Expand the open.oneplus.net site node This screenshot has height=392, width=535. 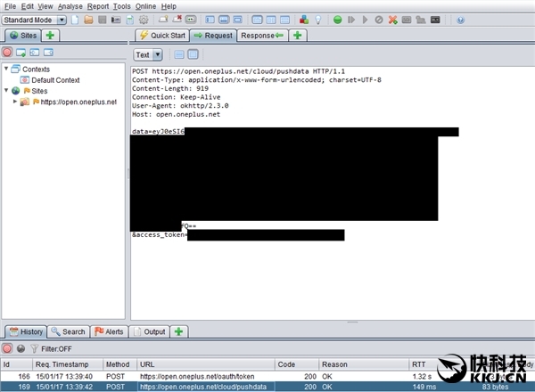[x=15, y=102]
